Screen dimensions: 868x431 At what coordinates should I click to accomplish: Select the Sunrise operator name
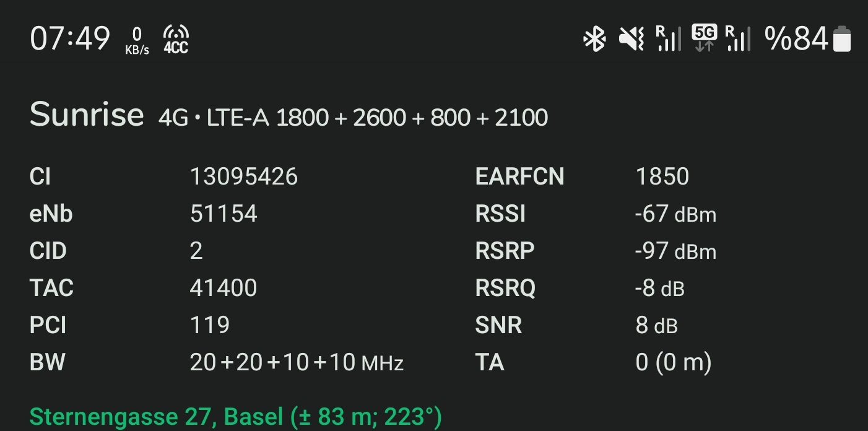[x=87, y=115]
